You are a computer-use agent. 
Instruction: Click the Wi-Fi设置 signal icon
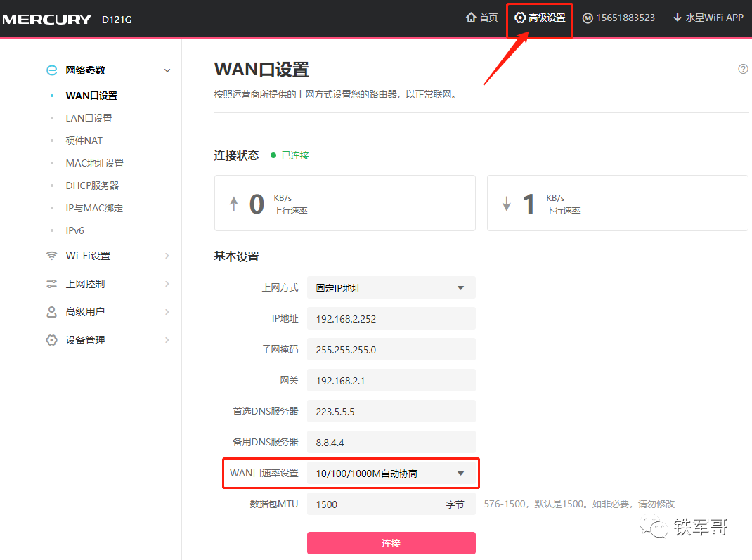(51, 256)
